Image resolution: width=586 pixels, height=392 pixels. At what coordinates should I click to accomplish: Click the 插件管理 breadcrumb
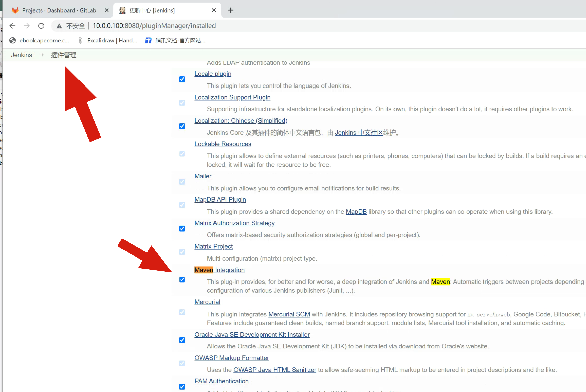pyautogui.click(x=64, y=55)
